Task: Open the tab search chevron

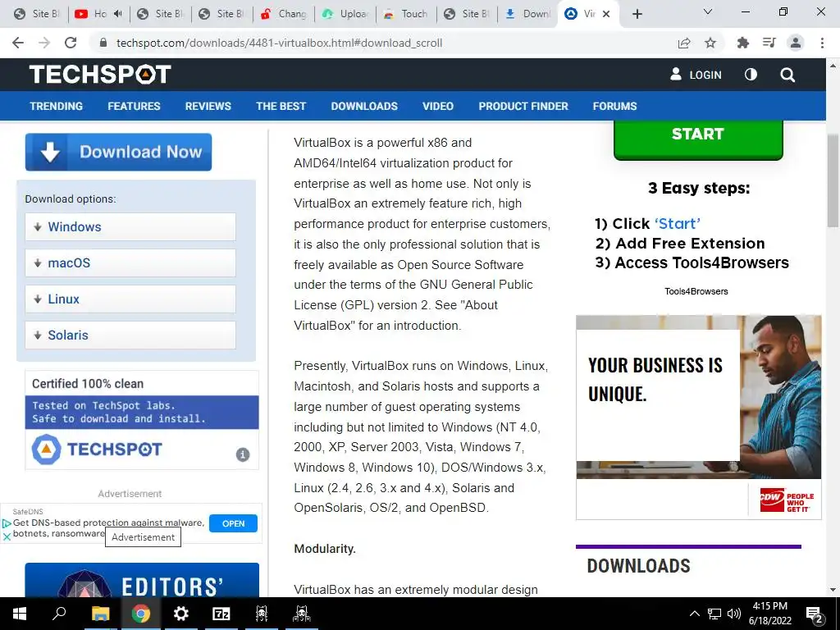Action: pyautogui.click(x=708, y=11)
